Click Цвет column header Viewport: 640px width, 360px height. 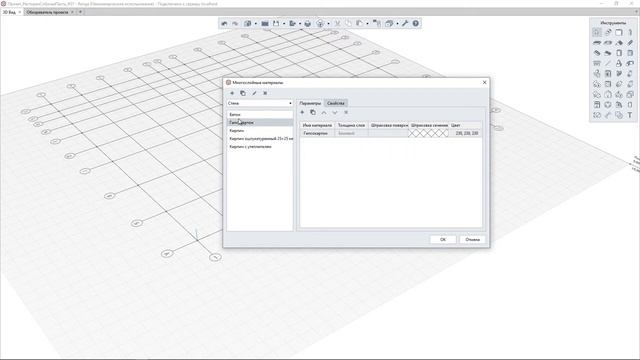click(465, 125)
